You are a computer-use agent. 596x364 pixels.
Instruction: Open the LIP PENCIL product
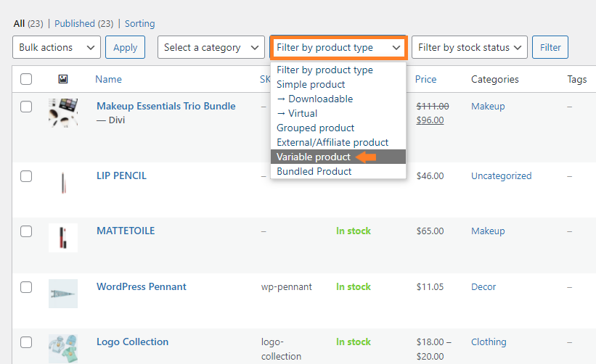121,175
